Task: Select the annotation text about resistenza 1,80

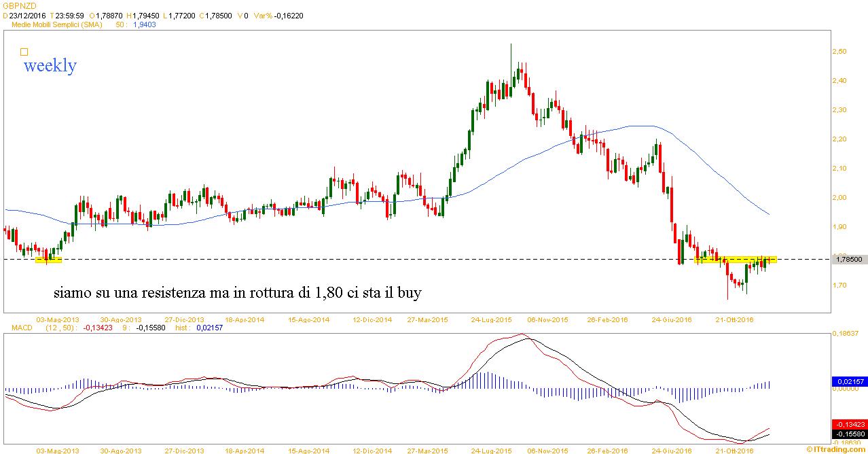Action: click(238, 293)
